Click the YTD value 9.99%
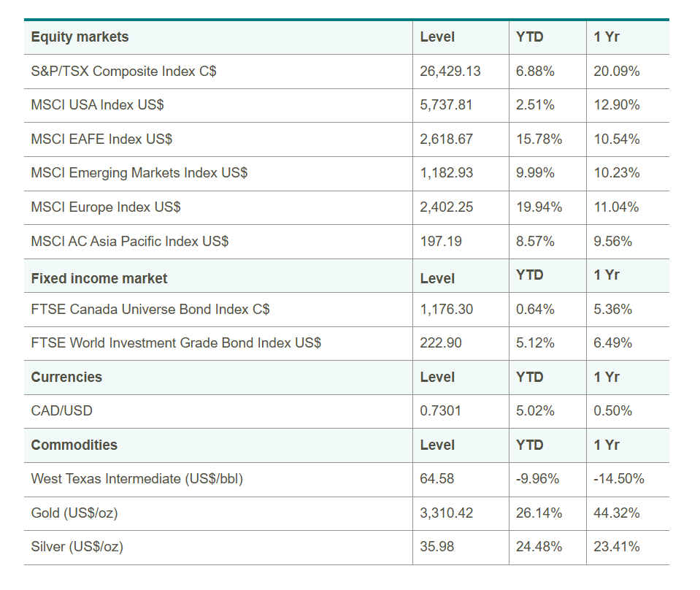Screen dimensions: 700x590 [535, 173]
